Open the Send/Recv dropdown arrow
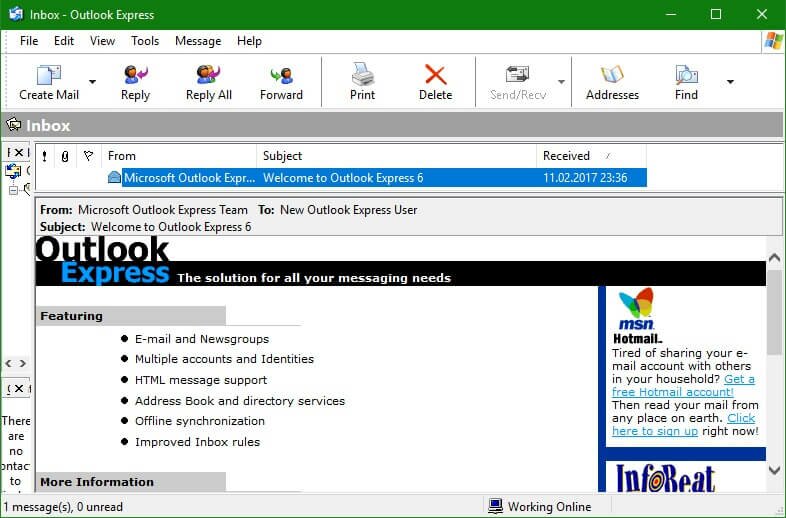Screen dimensions: 786x518 [x=561, y=82]
